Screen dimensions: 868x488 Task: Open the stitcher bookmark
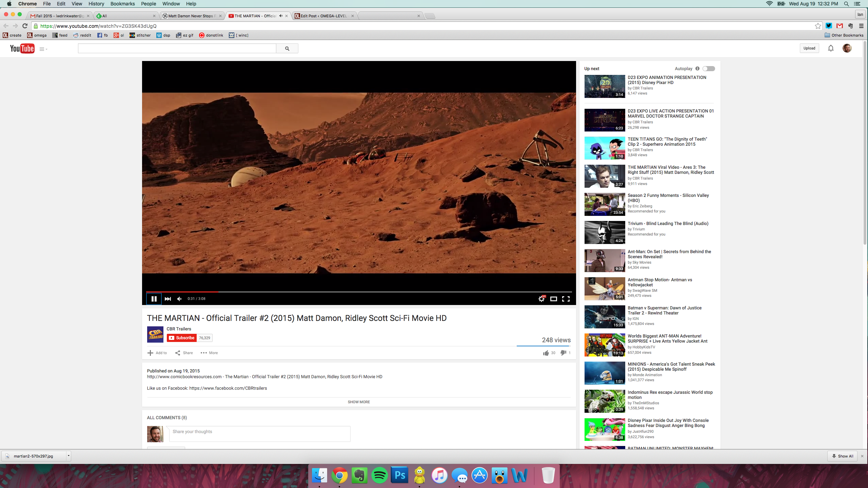tap(140, 35)
